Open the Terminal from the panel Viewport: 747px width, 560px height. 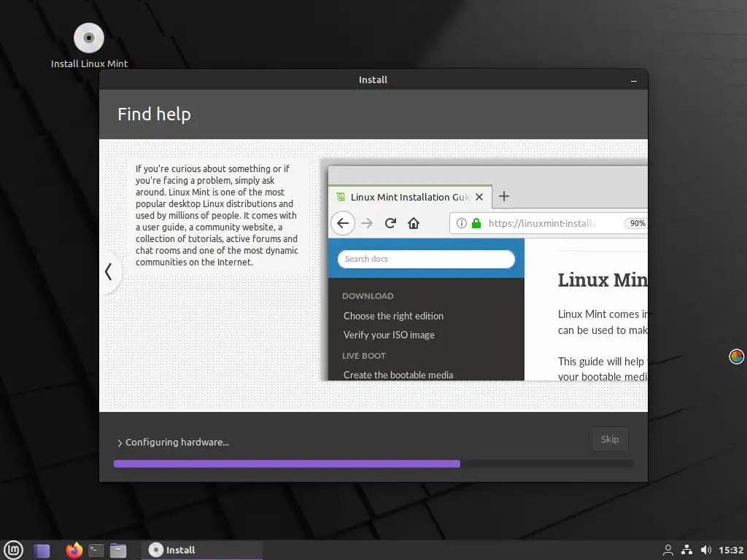[x=96, y=550]
